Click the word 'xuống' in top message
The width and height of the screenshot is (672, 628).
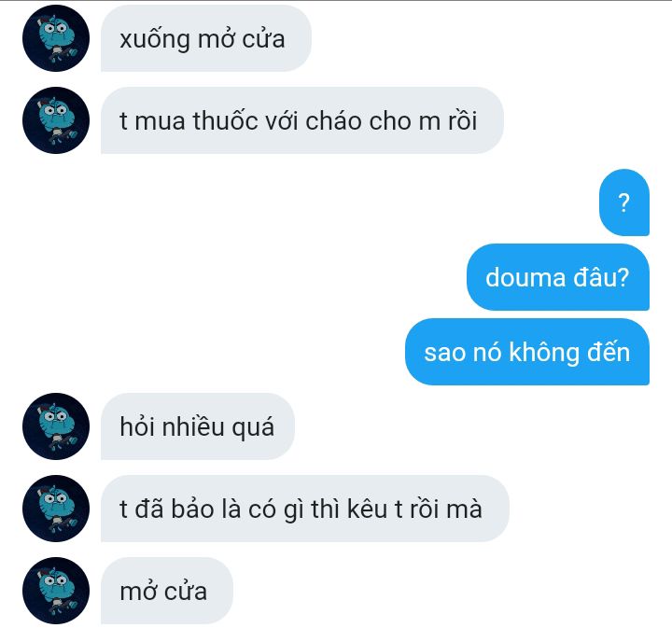[x=155, y=40]
